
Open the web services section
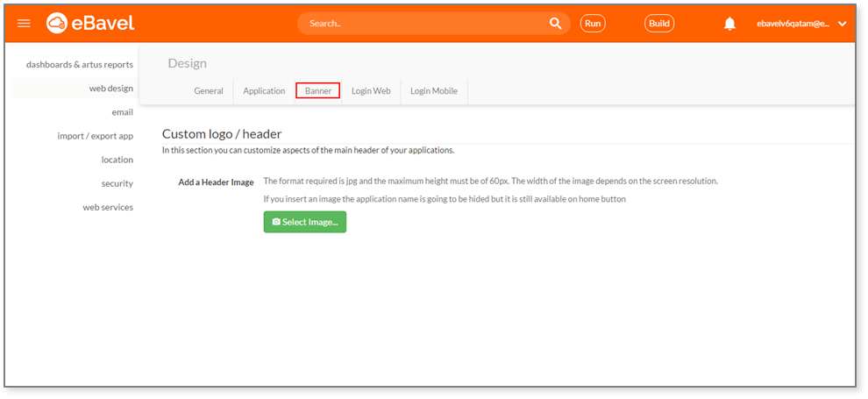click(x=108, y=208)
